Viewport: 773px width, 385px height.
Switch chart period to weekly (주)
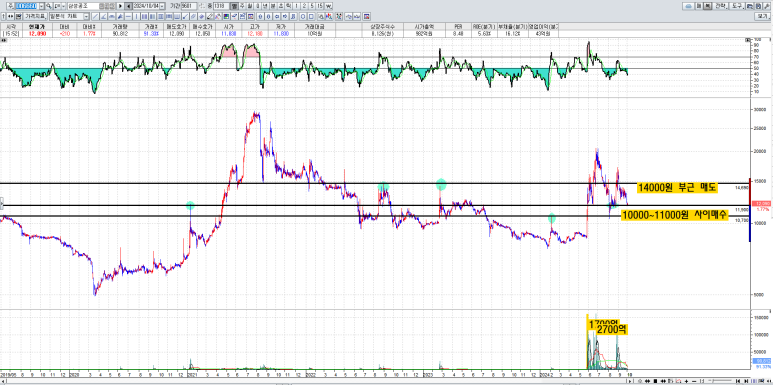242,6
